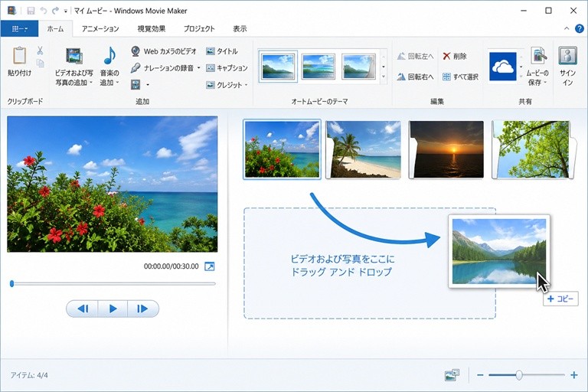588x392 pixels.
Task: Select green tree clip on storyboard
Action: tap(533, 149)
